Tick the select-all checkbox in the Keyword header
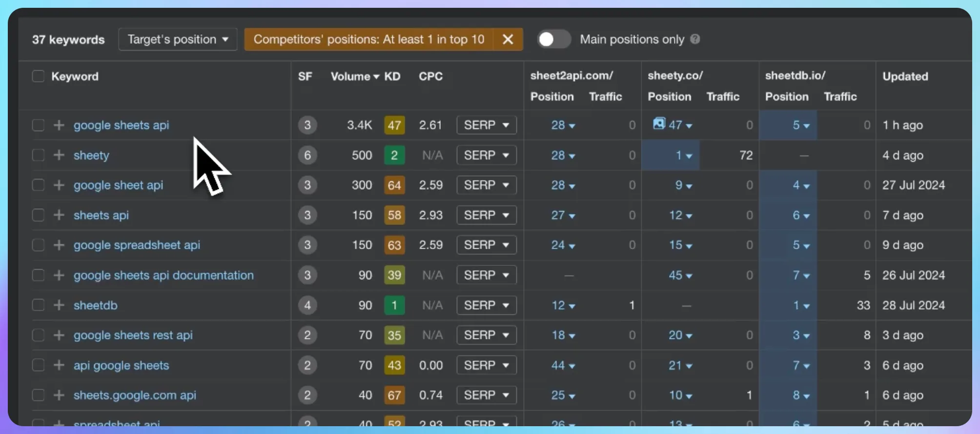980x434 pixels. [x=38, y=77]
